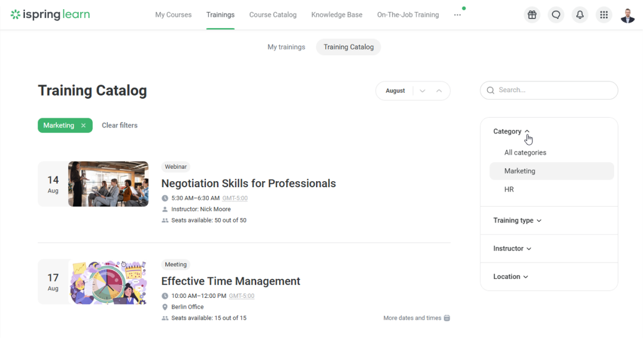
Task: Expand the Training type filter
Action: coord(517,220)
